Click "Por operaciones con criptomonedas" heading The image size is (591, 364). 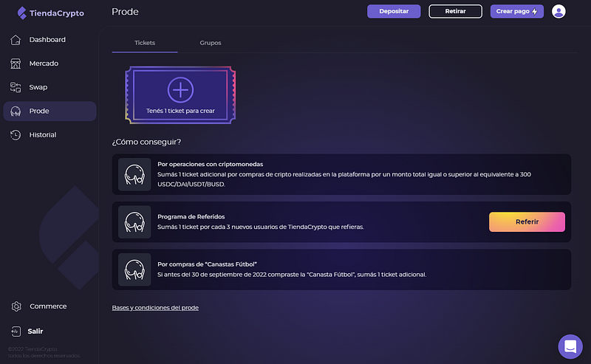click(x=211, y=165)
